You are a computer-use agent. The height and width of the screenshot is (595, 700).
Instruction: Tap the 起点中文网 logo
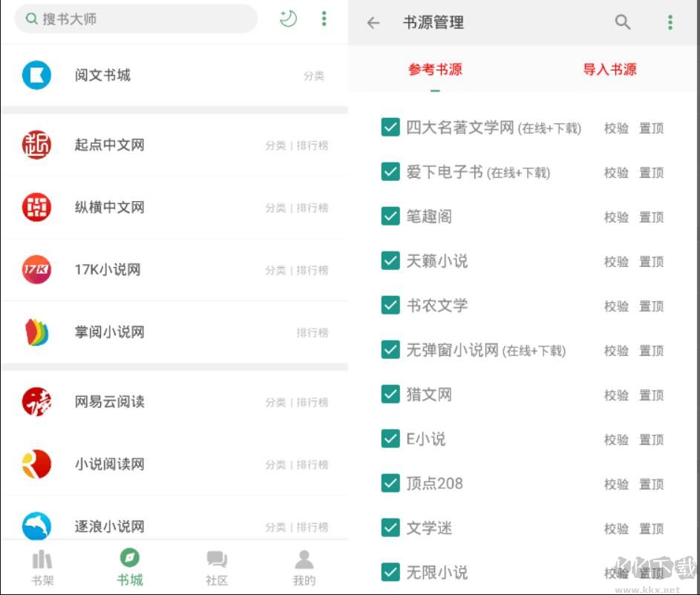tap(36, 145)
